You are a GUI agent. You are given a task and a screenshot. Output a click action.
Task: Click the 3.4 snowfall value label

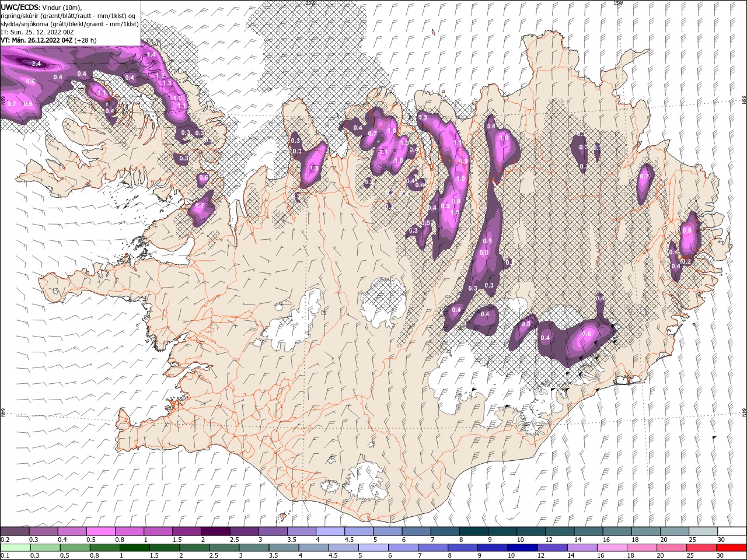coord(36,64)
